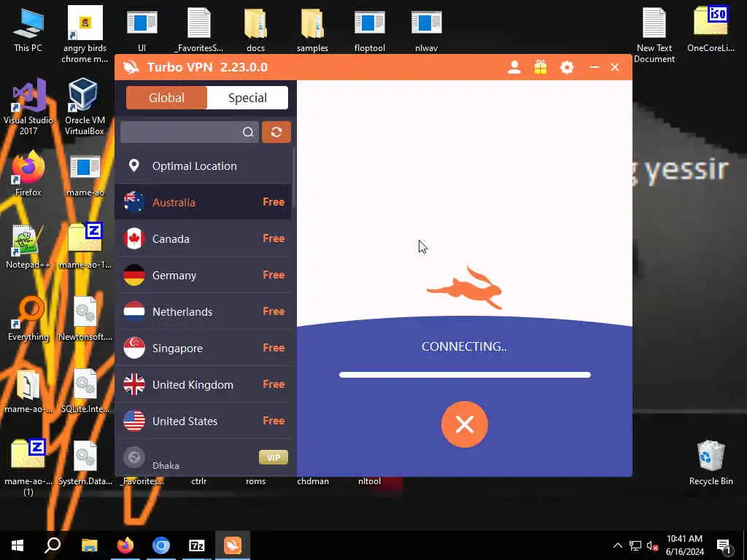Click the muted volume tray icon
Viewport: 747px width, 560px height.
click(x=652, y=545)
